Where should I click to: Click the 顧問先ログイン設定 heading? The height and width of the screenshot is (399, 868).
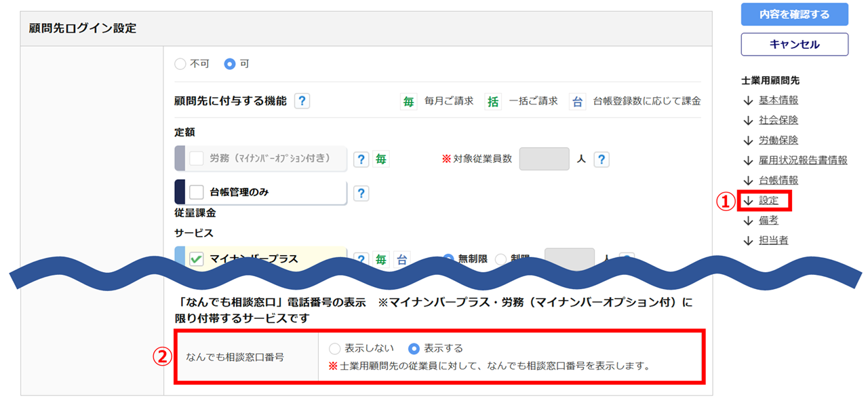click(x=83, y=28)
